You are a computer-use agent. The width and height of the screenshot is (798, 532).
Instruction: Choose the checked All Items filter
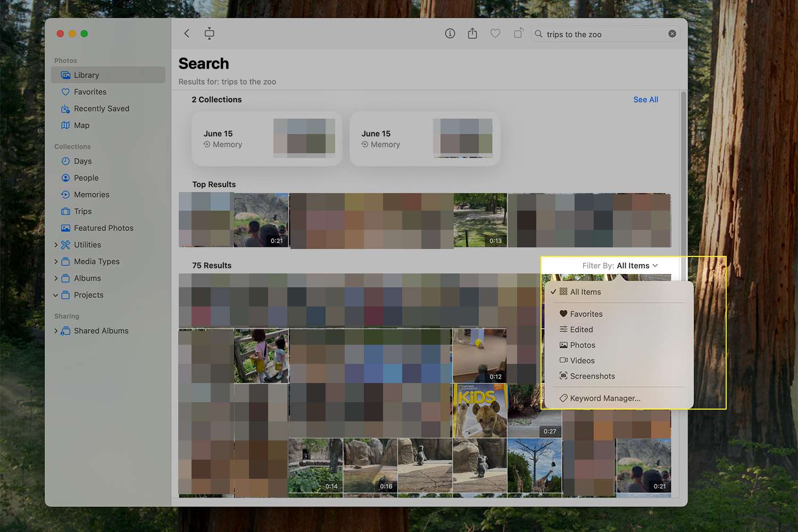pyautogui.click(x=585, y=292)
